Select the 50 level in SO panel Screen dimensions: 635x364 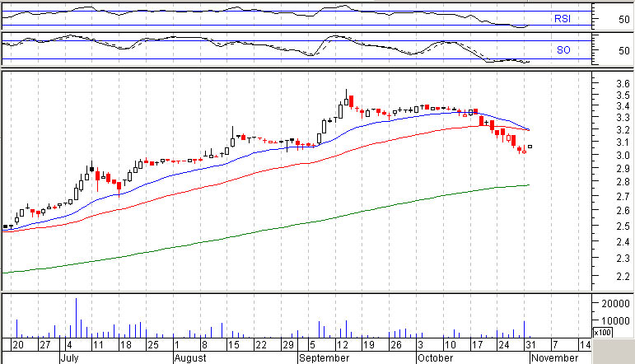coord(624,51)
